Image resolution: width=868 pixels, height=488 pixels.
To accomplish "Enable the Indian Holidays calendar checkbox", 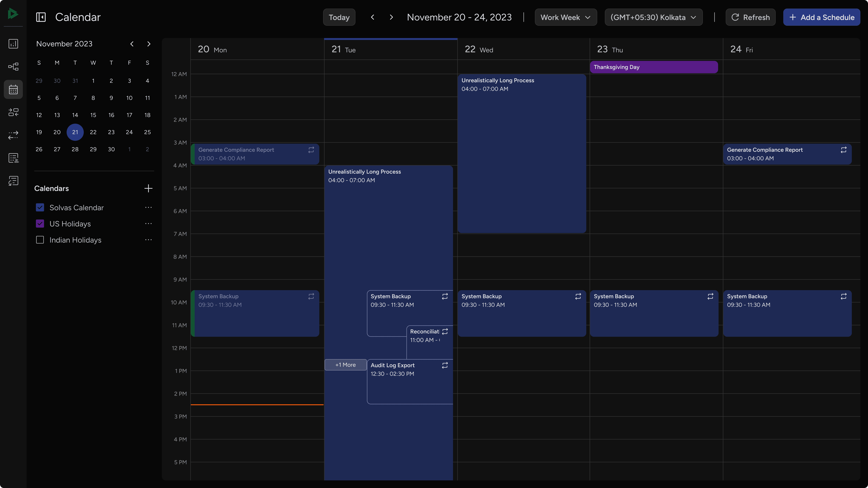I will pos(40,240).
